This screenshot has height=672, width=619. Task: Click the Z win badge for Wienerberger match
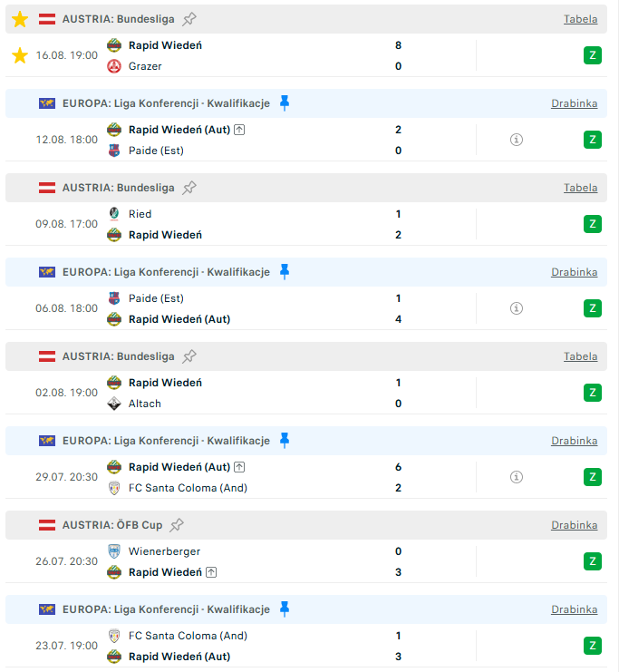coord(593,561)
